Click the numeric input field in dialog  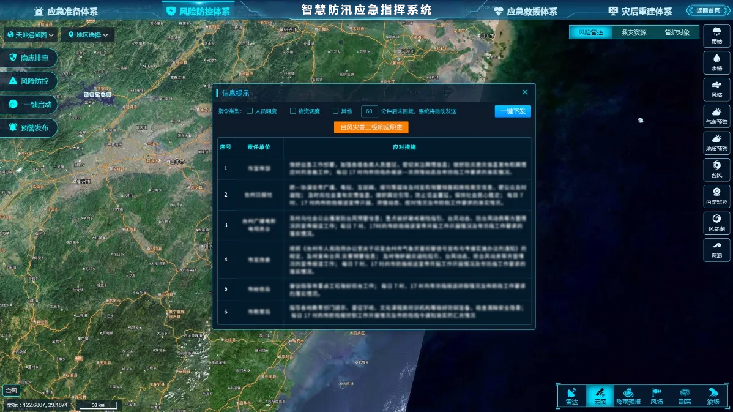369,111
